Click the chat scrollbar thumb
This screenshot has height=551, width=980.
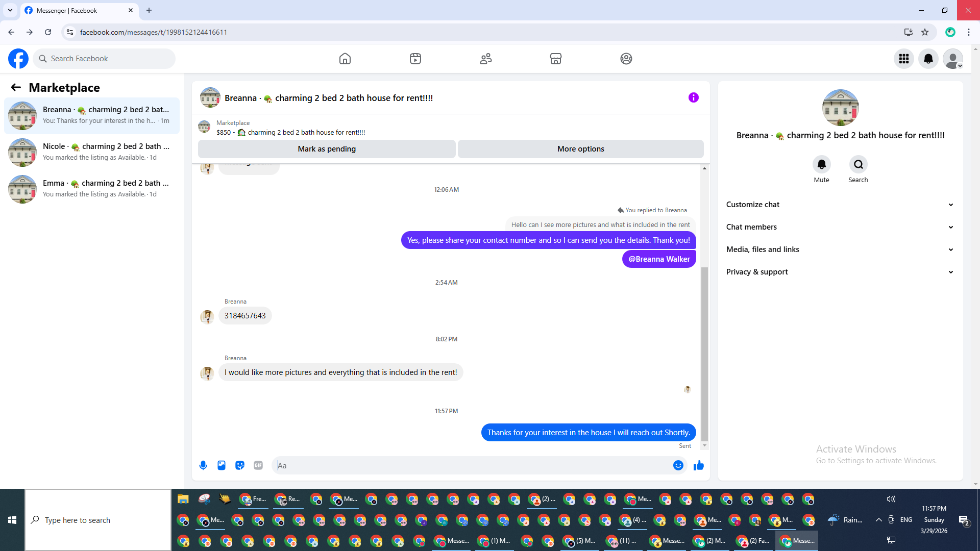tap(704, 354)
